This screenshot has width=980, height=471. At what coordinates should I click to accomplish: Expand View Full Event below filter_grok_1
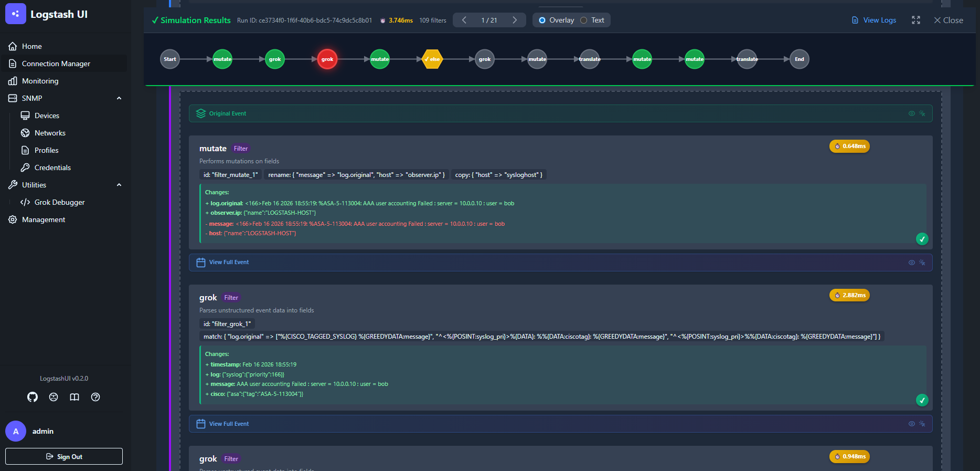(x=560, y=424)
